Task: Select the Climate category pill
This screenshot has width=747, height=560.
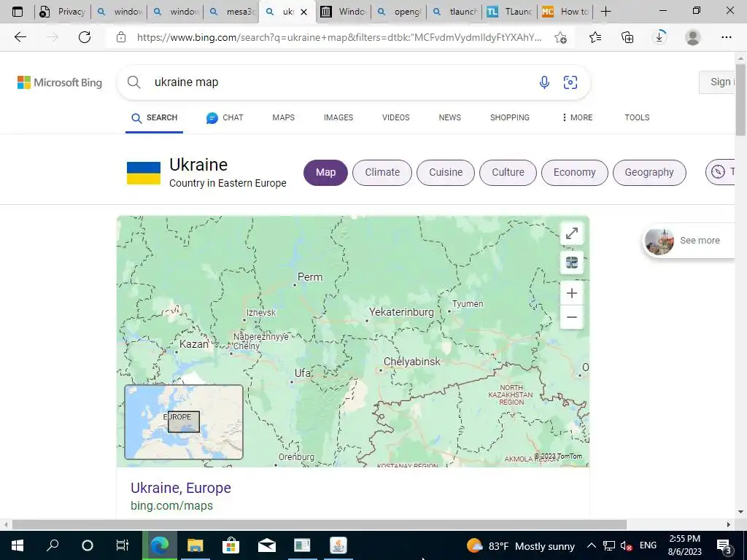Action: coord(382,172)
